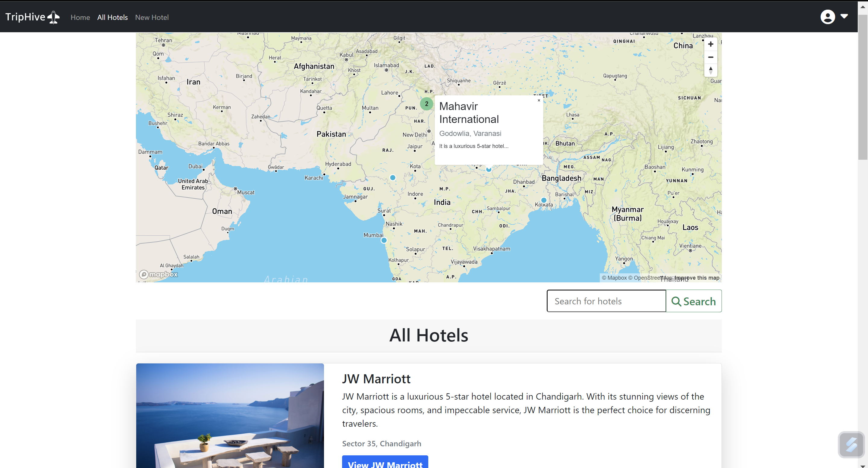868x468 pixels.
Task: Click the Mapbox logo on map
Action: point(158,274)
